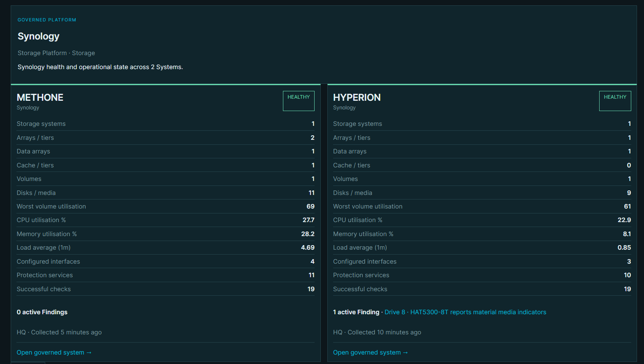Click HYPERION Load average value 0.85
644x364 pixels.
click(x=624, y=248)
